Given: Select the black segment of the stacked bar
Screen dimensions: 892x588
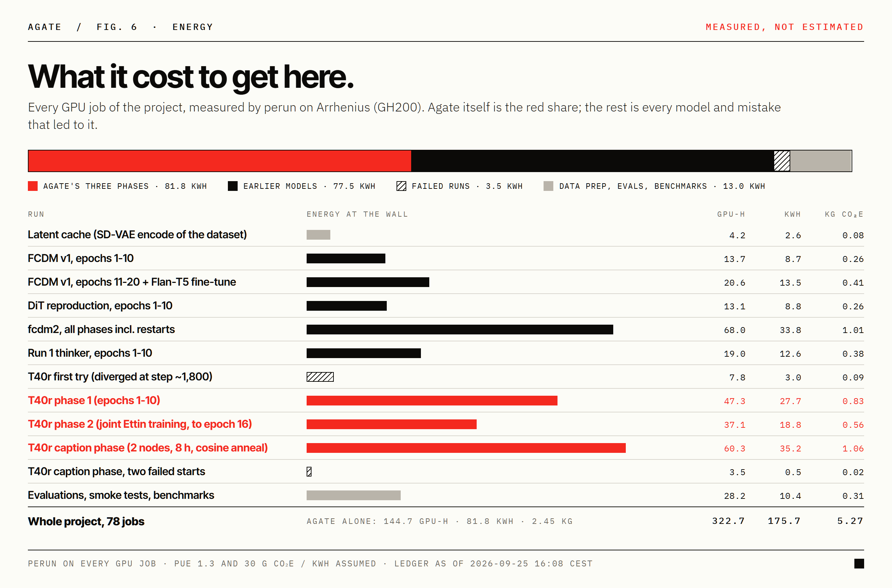Looking at the screenshot, I should (x=592, y=161).
